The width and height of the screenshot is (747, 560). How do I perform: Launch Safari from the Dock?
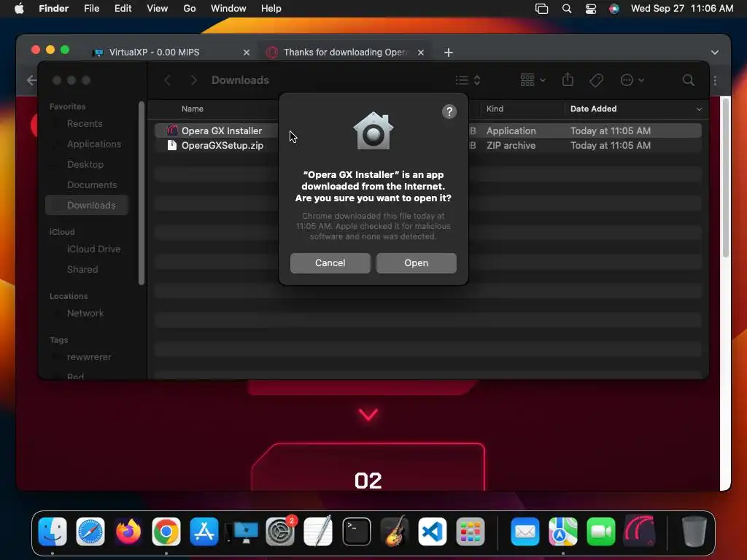point(90,531)
